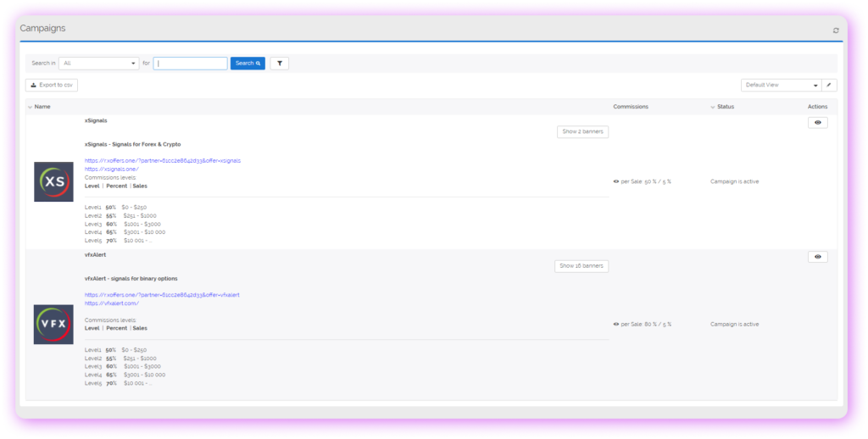Click the search text input field

coord(191,63)
